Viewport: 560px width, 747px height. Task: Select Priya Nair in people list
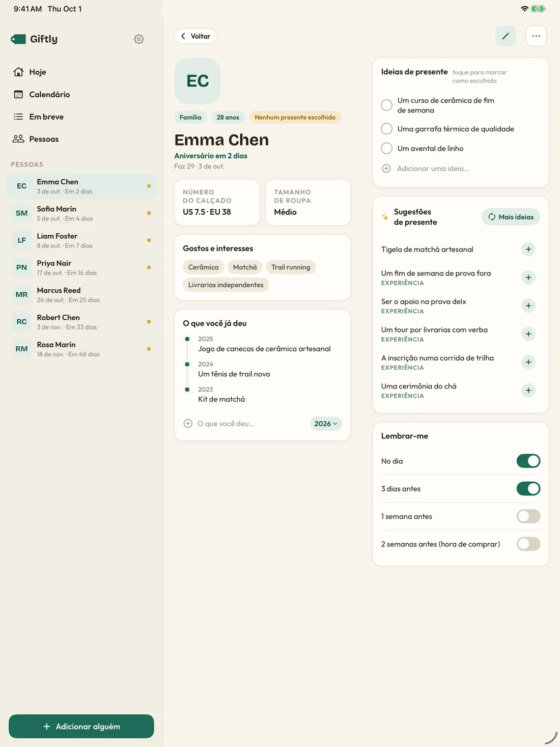point(81,267)
